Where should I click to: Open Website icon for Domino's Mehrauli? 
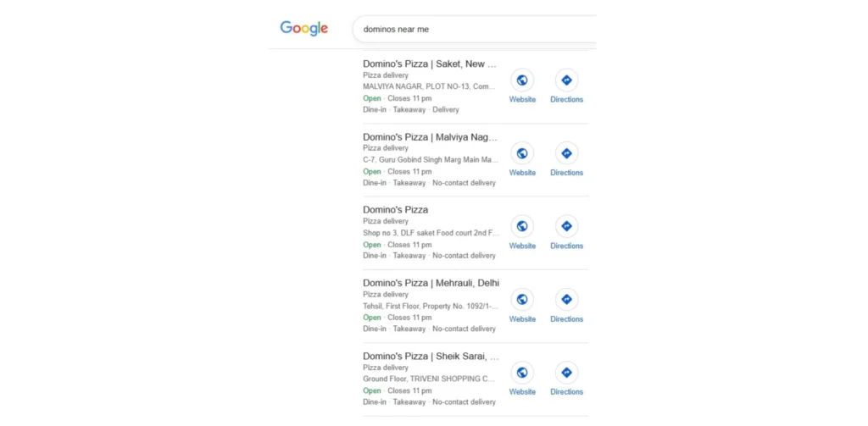[522, 300]
